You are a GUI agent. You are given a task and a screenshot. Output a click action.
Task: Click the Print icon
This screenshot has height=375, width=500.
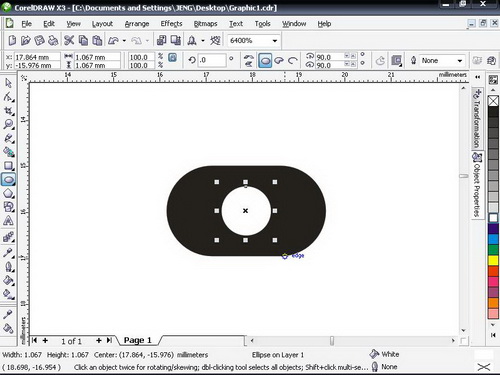tap(53, 40)
